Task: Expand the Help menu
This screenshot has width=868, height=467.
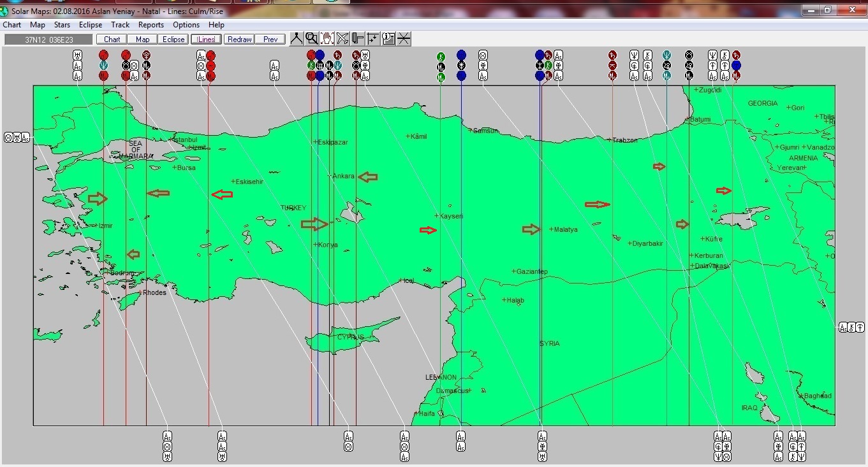Action: click(x=216, y=25)
